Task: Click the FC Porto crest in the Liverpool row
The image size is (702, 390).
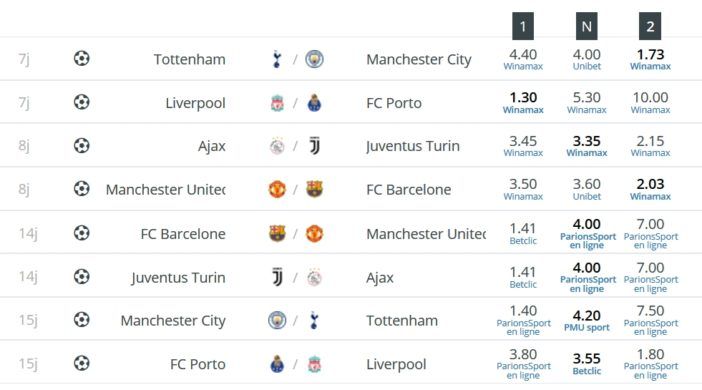Action: (x=314, y=103)
